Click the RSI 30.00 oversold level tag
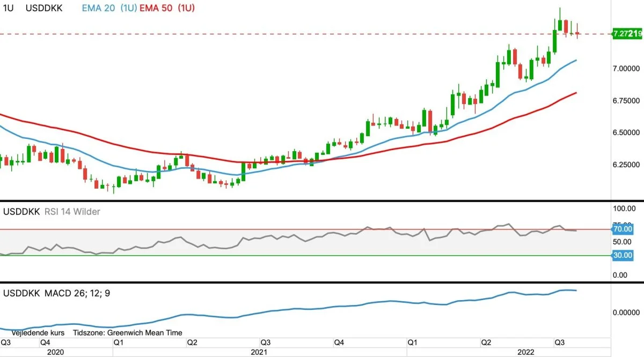Image resolution: width=644 pixels, height=357 pixels. tap(623, 256)
